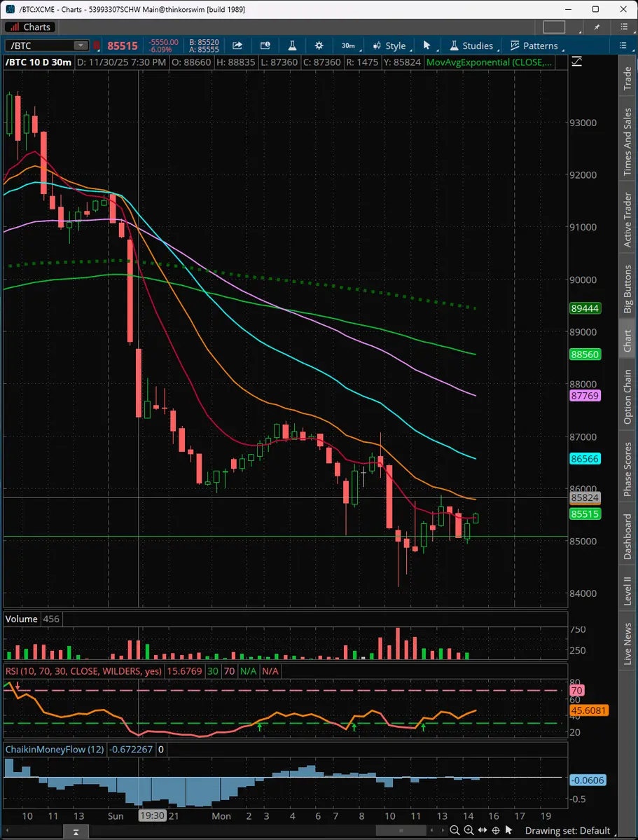Click the B: 85520 bid price

204,42
